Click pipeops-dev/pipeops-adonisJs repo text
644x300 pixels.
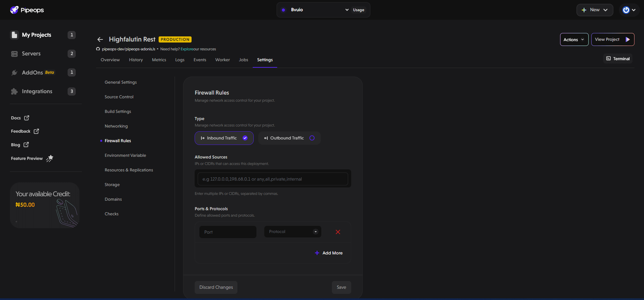[128, 49]
